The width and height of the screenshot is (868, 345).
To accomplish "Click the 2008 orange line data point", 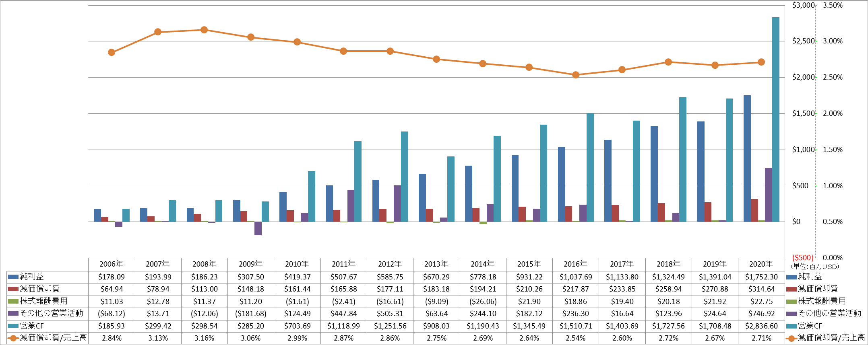I will [x=204, y=30].
